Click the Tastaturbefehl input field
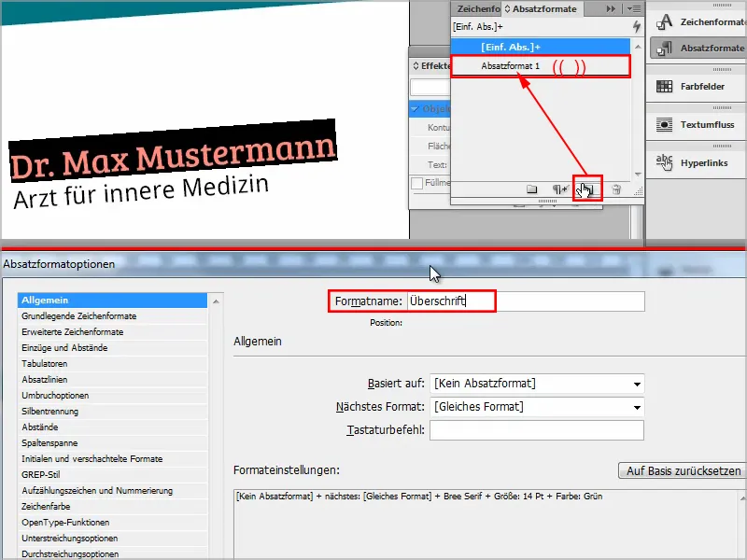The image size is (747, 560). point(537,430)
